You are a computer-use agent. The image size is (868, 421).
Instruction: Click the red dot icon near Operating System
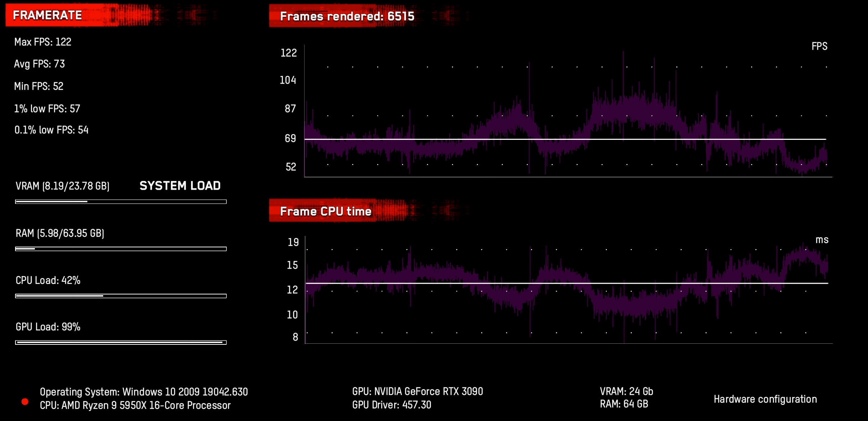[25, 402]
